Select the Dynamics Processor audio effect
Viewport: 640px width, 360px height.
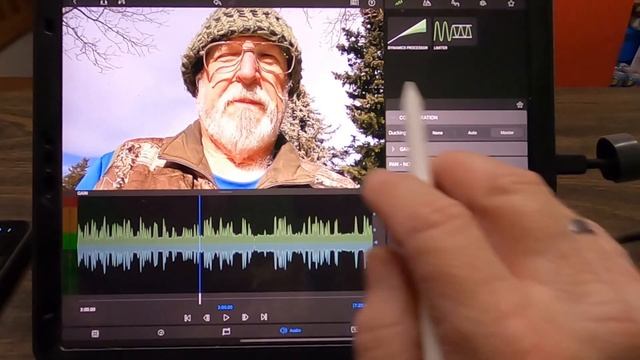[x=408, y=34]
